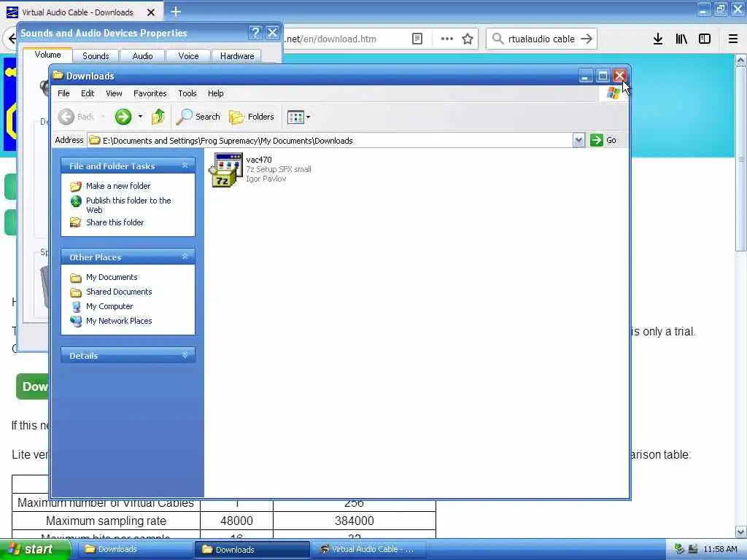
Task: Click Publish this folder to the Web
Action: point(128,205)
